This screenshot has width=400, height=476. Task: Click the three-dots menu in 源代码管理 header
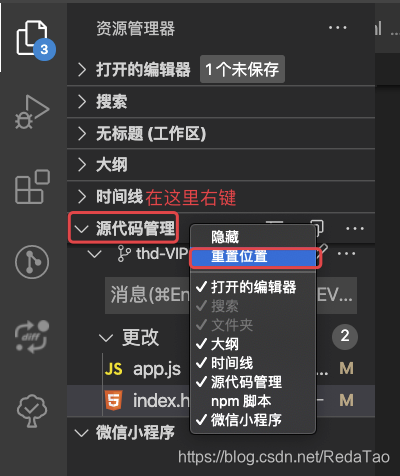coord(355,229)
